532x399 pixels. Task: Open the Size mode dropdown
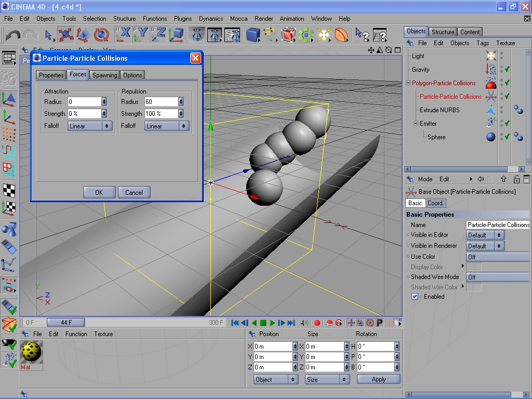(x=327, y=380)
